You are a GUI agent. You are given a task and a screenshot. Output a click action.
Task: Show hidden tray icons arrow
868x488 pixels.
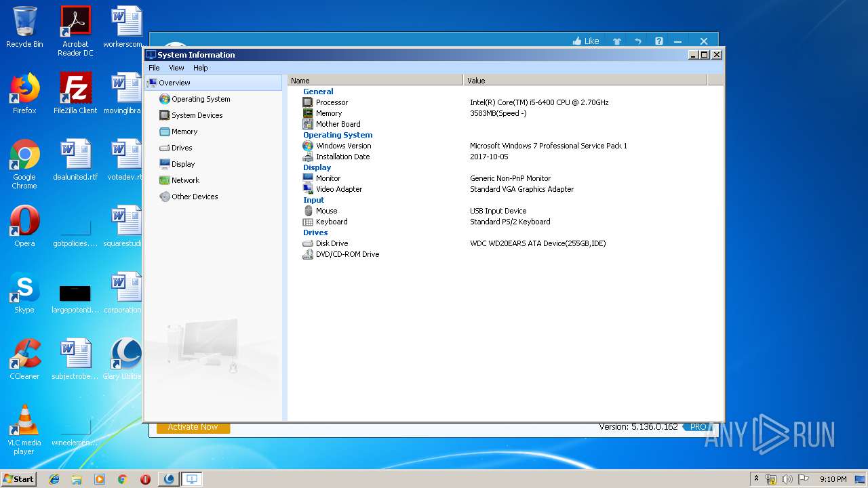pos(757,479)
